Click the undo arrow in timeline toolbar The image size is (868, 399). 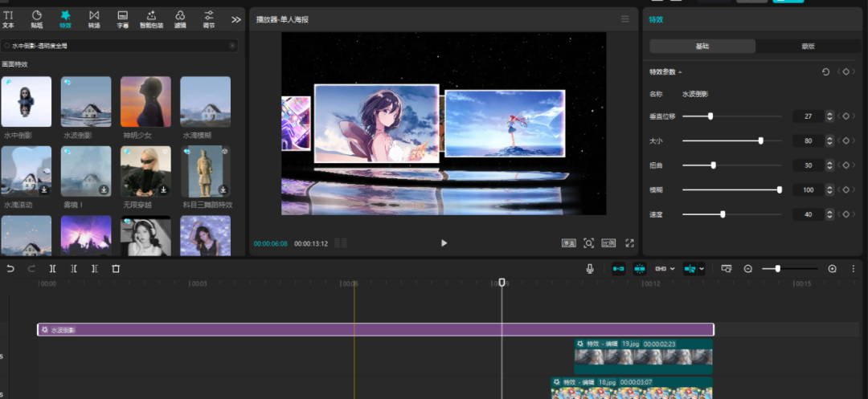(x=10, y=269)
